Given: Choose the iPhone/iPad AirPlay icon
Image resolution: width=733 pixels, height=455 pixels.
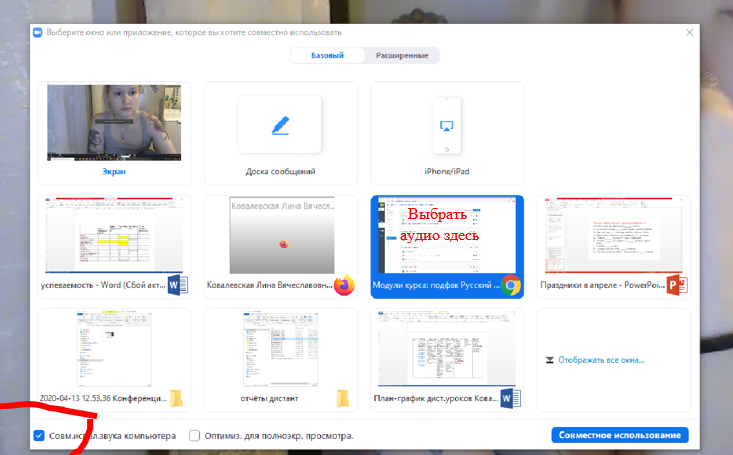Looking at the screenshot, I should tap(445, 126).
